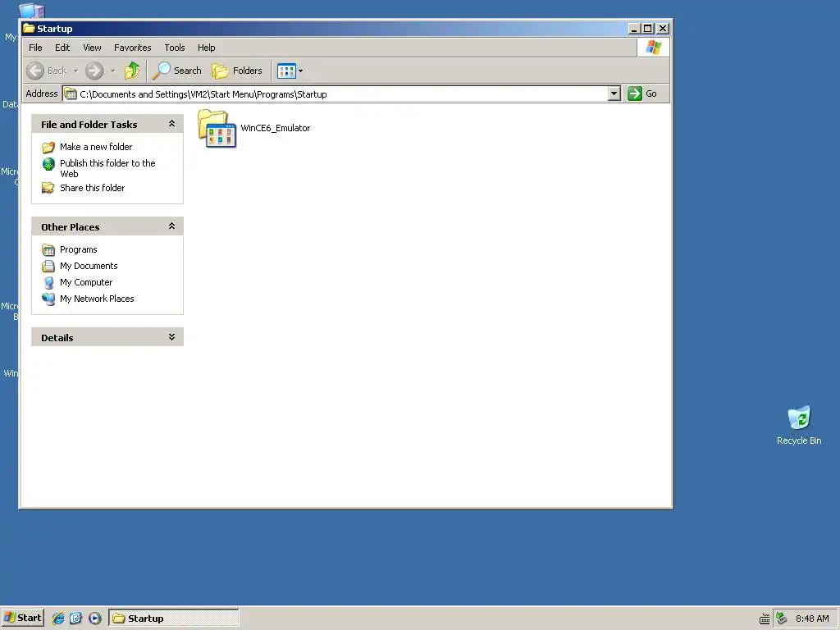This screenshot has width=840, height=630.
Task: Open Back history dropdown arrow
Action: click(75, 71)
